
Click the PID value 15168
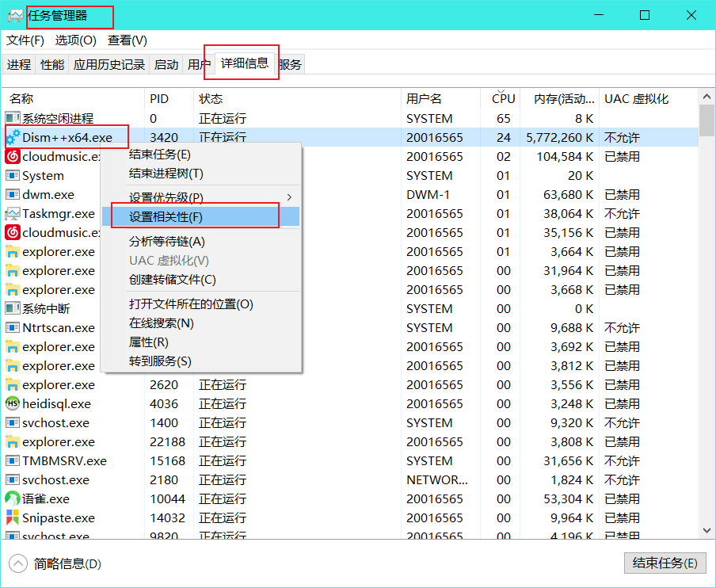point(168,461)
